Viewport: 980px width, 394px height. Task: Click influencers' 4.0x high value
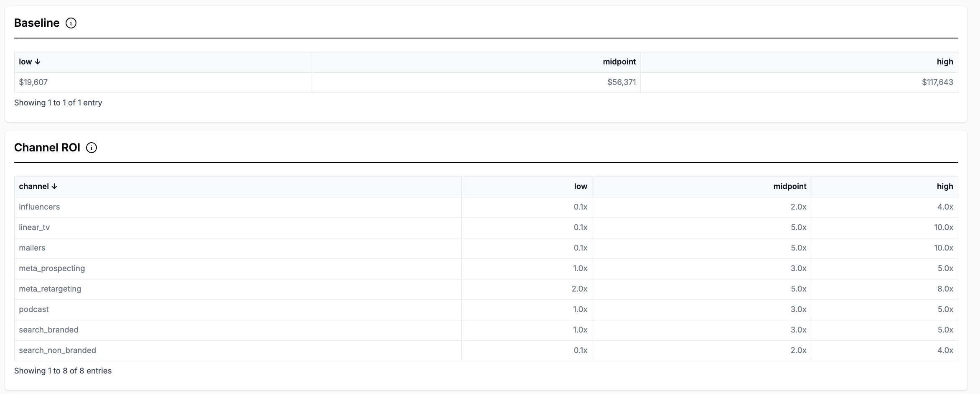click(x=945, y=207)
